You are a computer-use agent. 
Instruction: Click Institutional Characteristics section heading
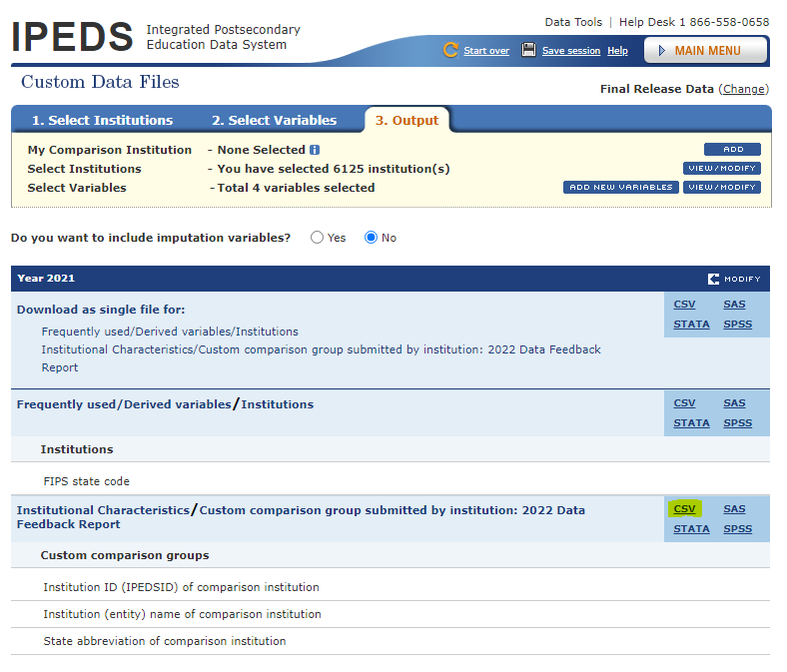(x=301, y=517)
